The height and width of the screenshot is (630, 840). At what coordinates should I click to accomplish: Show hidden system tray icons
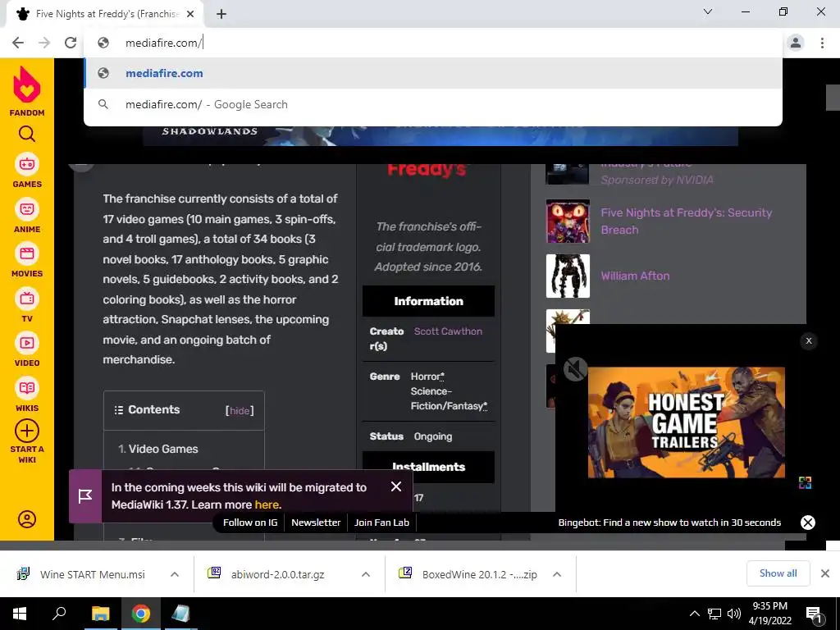click(x=694, y=614)
